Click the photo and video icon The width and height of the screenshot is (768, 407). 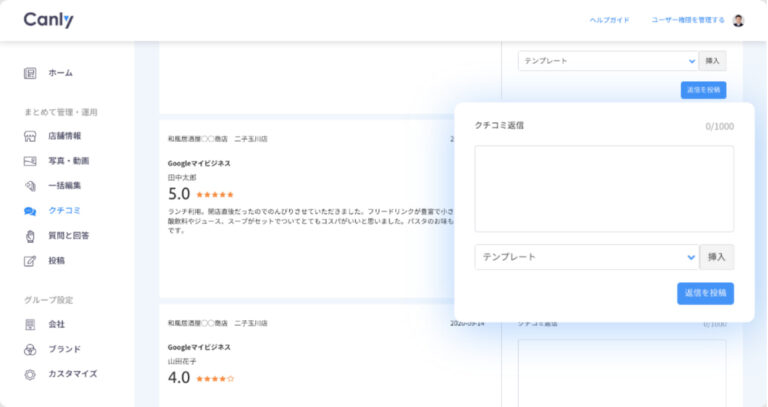point(30,161)
